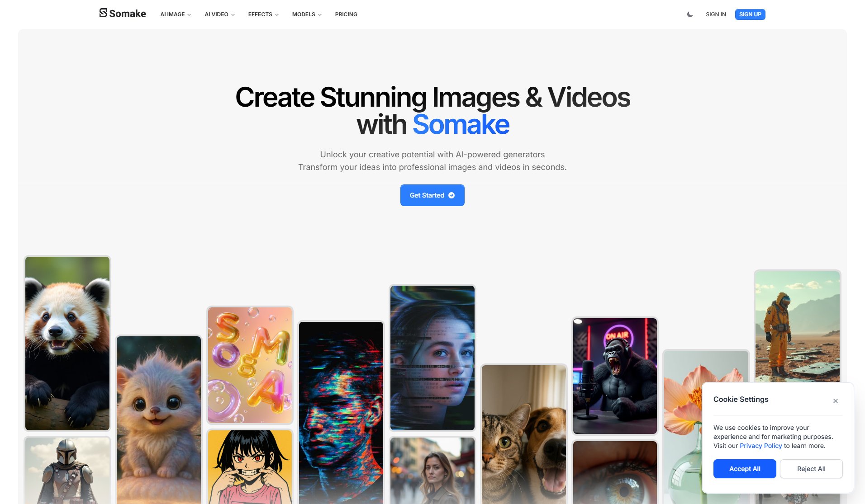This screenshot has height=504, width=865.
Task: Open the gorilla On Air image
Action: pos(615,376)
